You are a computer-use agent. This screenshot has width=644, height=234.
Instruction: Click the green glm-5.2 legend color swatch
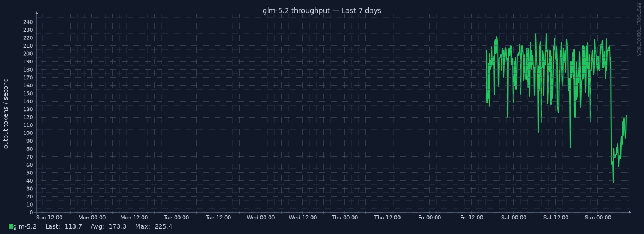coord(11,226)
